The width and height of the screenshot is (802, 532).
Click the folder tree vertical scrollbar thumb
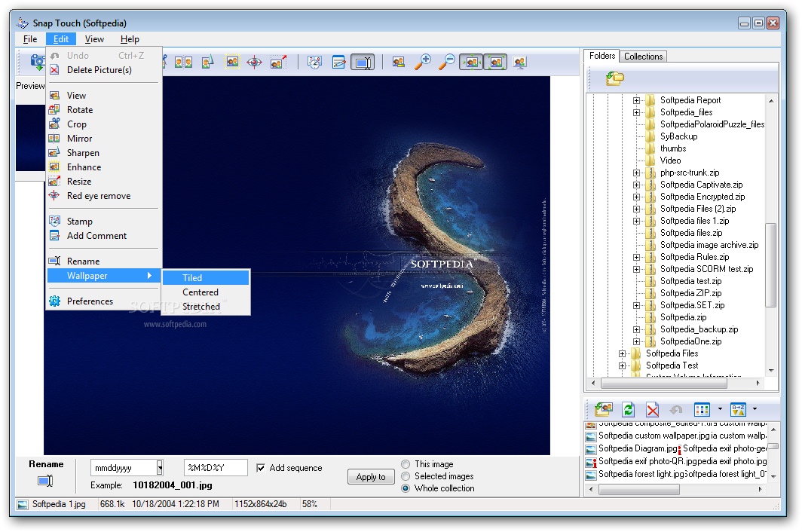click(771, 265)
